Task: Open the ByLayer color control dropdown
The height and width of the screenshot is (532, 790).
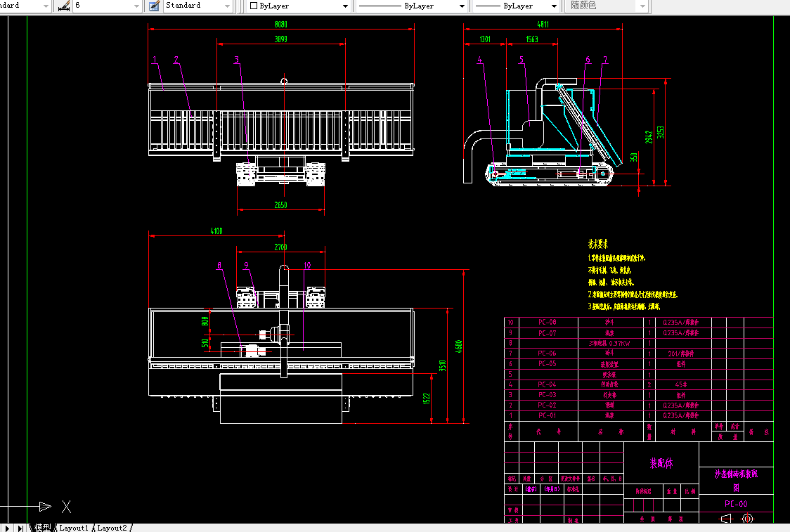Action: pos(299,6)
